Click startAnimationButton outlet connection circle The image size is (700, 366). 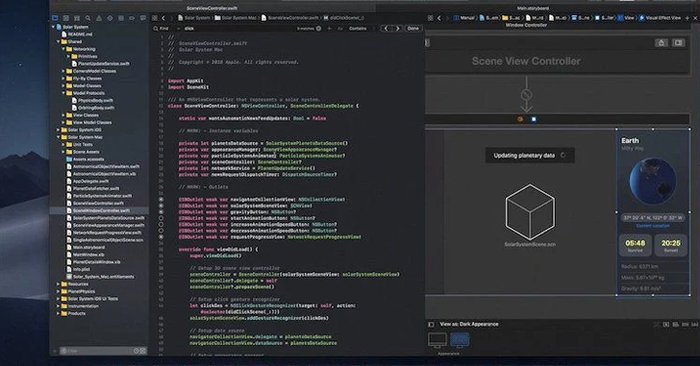(x=161, y=218)
